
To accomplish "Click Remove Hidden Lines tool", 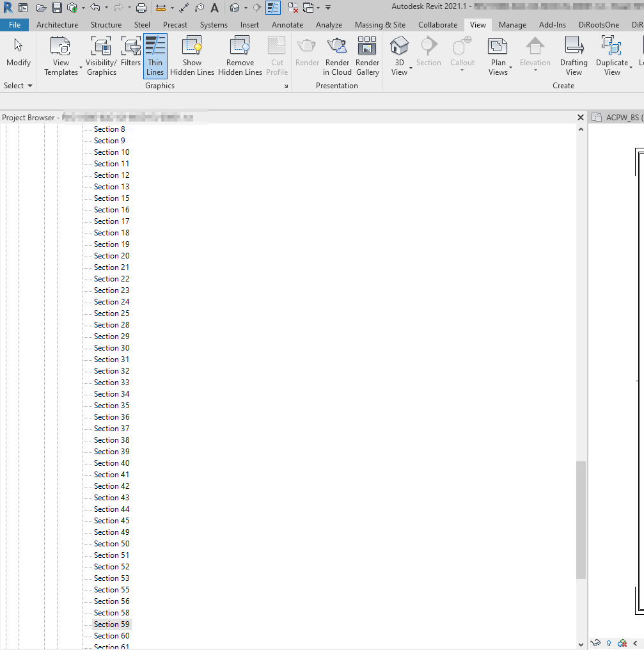I will [240, 56].
